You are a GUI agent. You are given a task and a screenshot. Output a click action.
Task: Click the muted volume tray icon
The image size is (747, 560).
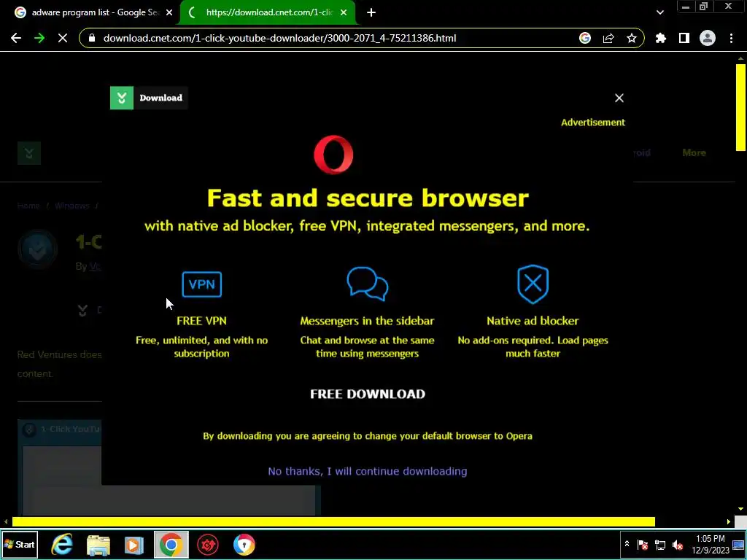pos(677,545)
